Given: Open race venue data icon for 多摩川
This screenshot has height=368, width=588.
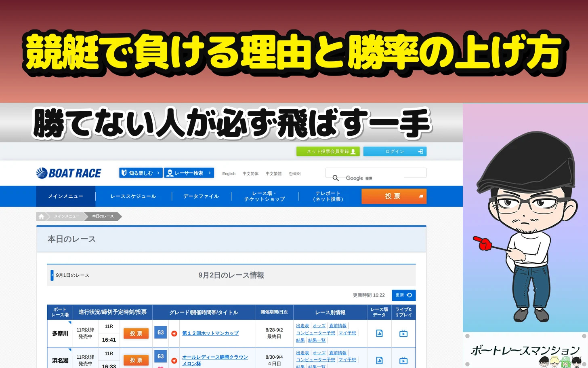Looking at the screenshot, I should (379, 333).
